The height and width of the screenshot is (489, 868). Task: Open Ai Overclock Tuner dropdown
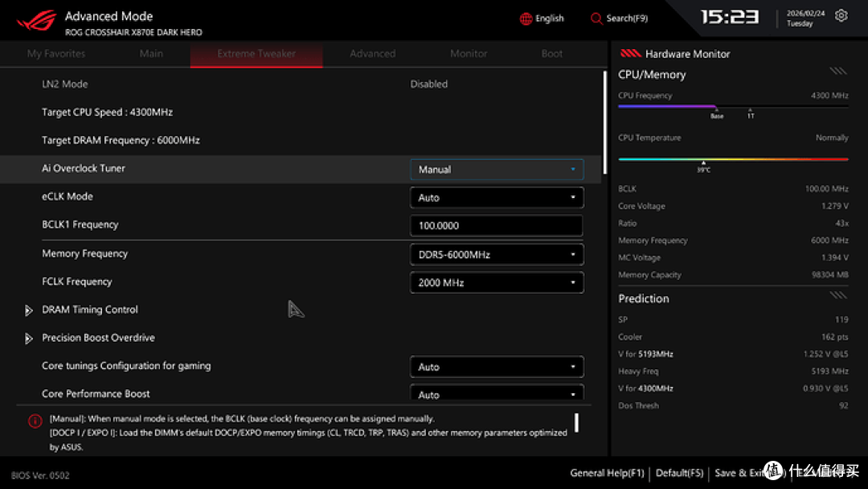coord(497,170)
